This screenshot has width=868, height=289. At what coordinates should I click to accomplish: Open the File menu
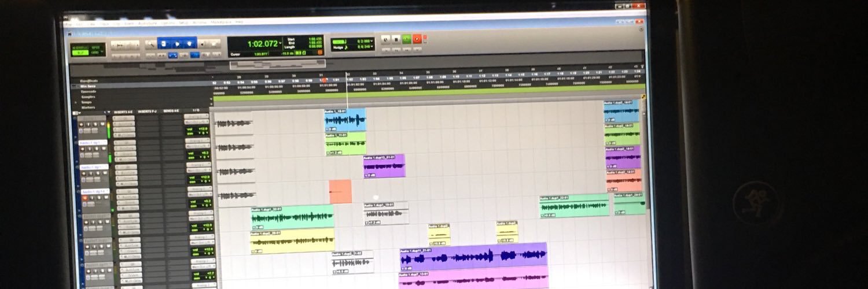[x=68, y=24]
